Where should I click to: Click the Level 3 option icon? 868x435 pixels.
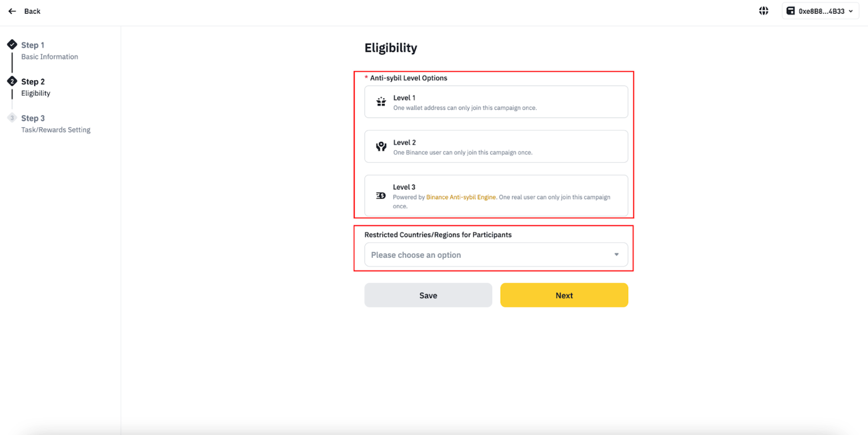[381, 196]
